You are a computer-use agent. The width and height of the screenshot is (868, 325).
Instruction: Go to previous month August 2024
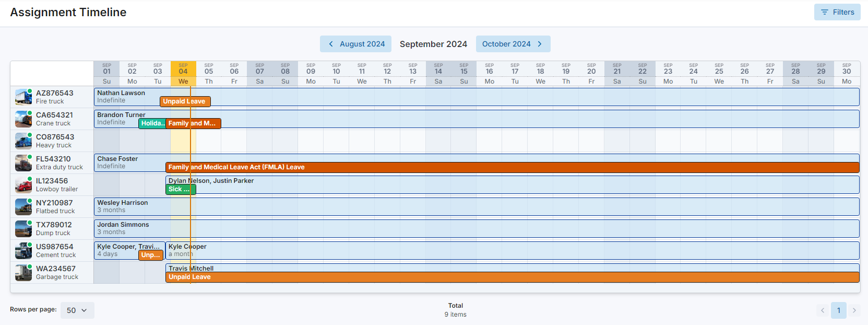[356, 44]
